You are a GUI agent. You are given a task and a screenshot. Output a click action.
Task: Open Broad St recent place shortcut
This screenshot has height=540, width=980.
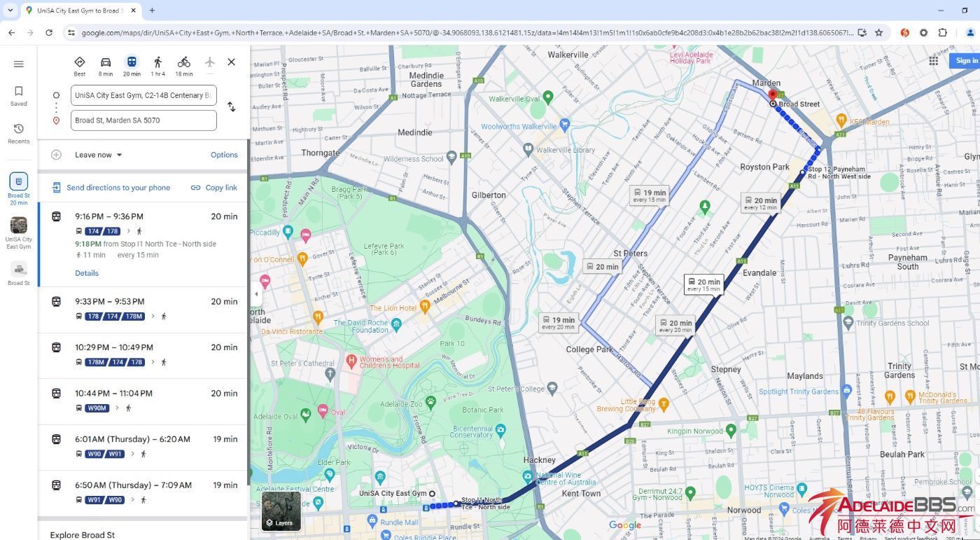click(19, 274)
